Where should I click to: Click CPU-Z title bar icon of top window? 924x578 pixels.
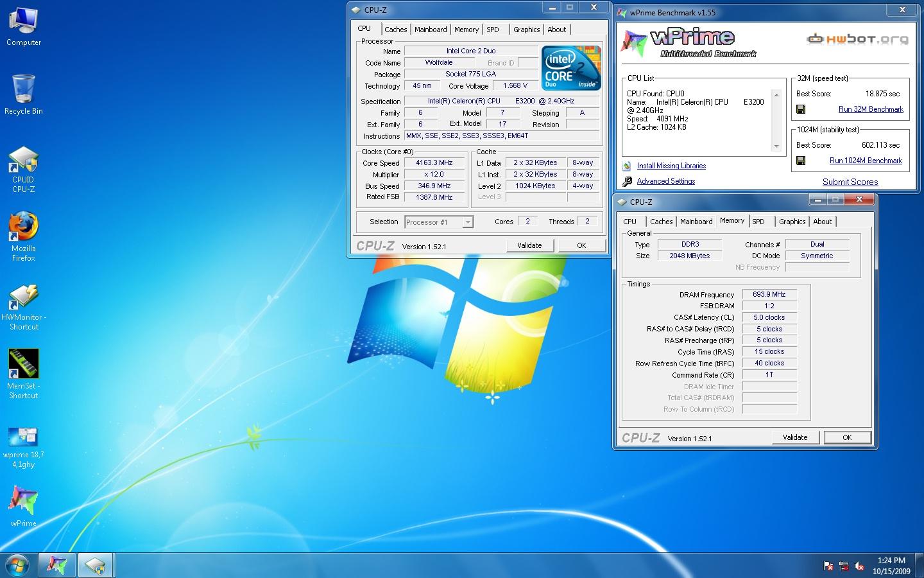(x=356, y=10)
